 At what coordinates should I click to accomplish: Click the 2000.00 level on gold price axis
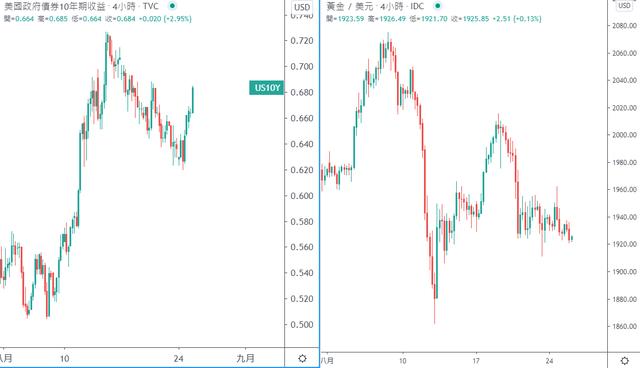pos(624,135)
